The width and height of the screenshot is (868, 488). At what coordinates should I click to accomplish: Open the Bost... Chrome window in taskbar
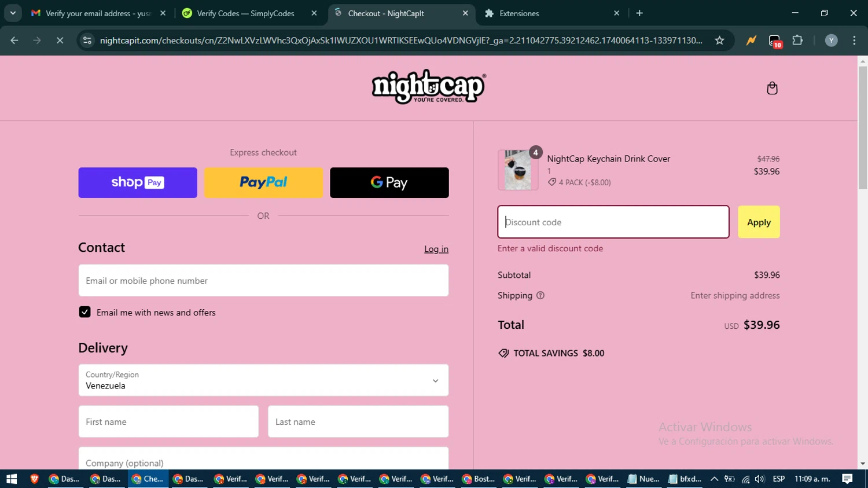[x=479, y=479]
